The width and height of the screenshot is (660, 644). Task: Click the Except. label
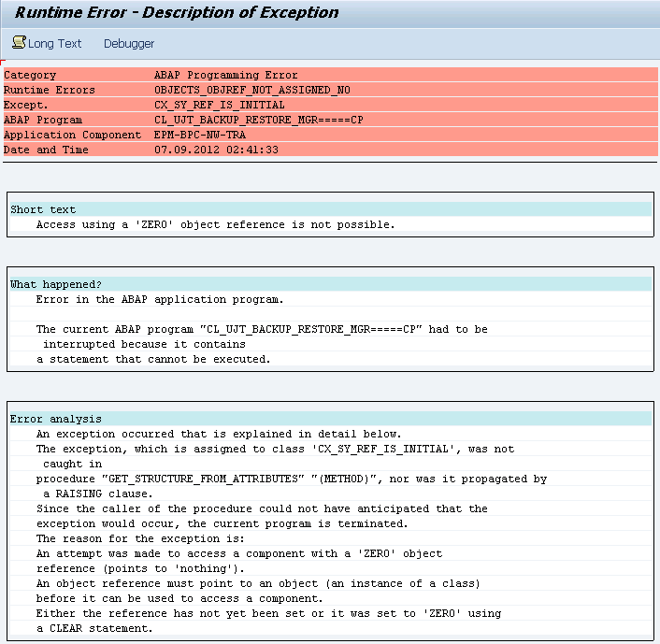25,105
